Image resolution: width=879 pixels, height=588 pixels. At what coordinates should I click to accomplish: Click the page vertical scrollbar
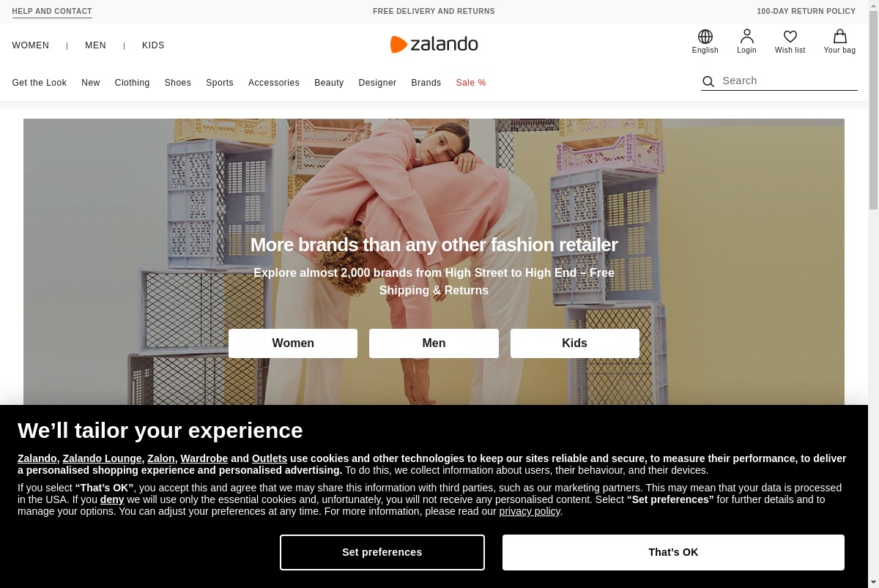(873, 294)
